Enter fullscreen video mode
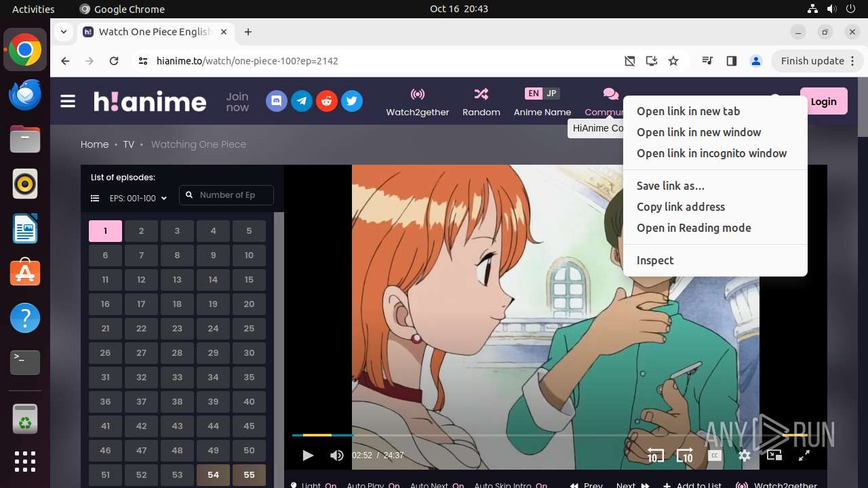Image resolution: width=868 pixels, height=488 pixels. tap(804, 455)
